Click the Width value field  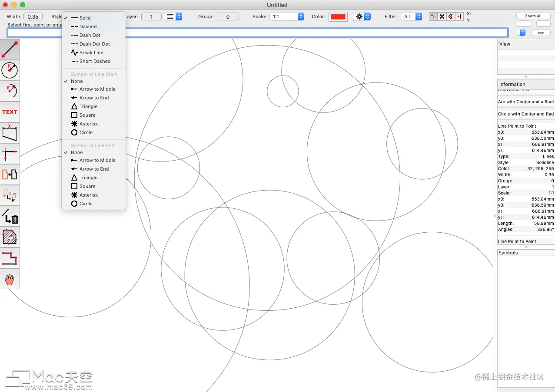(33, 16)
